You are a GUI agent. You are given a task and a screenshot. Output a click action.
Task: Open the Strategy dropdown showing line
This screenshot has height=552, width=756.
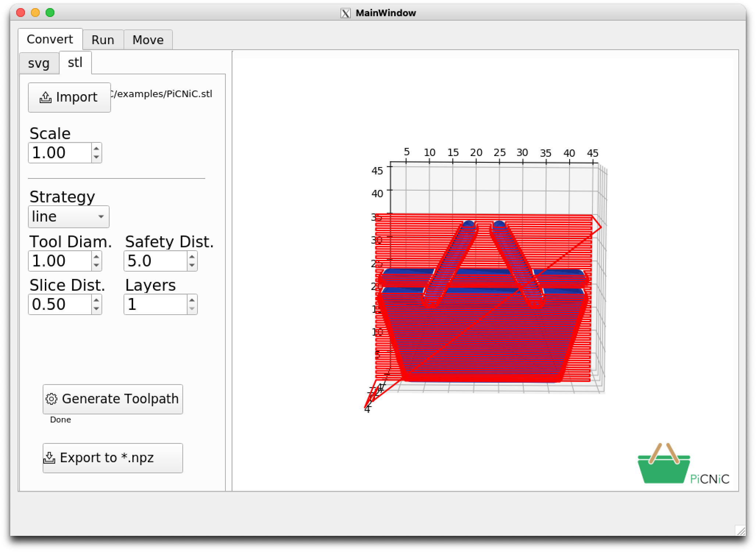(69, 217)
